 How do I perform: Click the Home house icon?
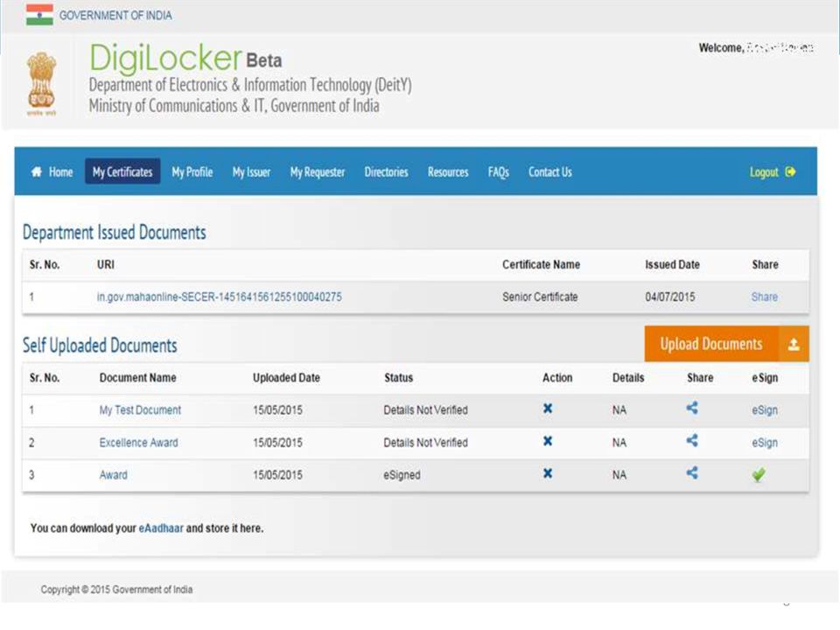click(x=37, y=171)
